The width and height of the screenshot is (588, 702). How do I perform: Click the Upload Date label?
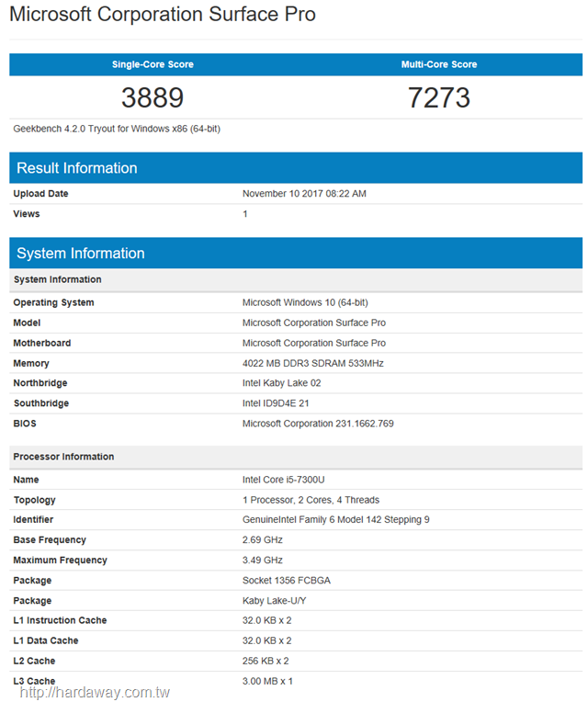[x=40, y=194]
